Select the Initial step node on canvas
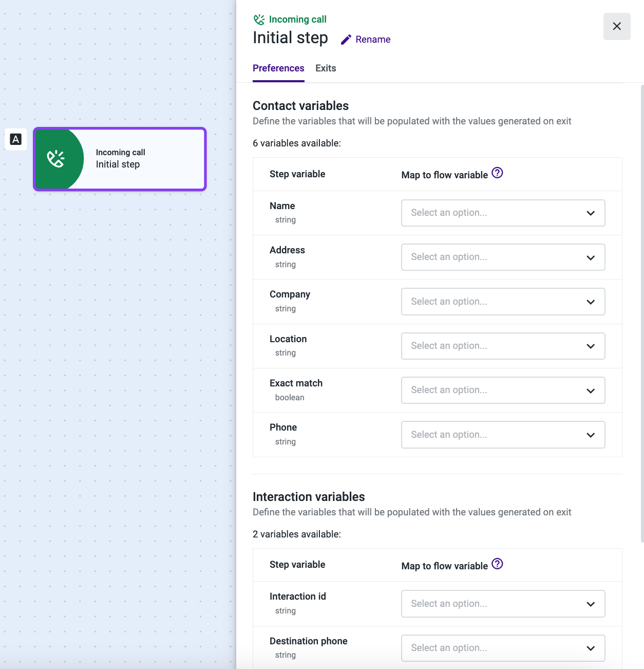 coord(144,159)
